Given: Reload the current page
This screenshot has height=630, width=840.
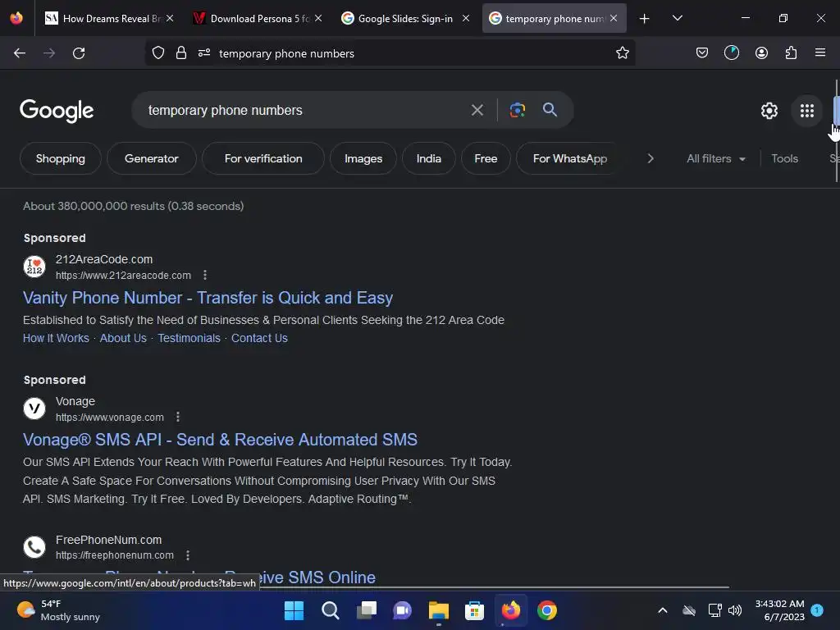Looking at the screenshot, I should tap(79, 53).
